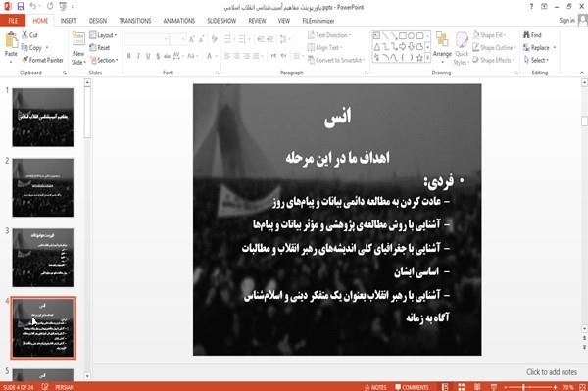Select slide 1 thumbnail
This screenshot has height=391, width=588.
click(43, 118)
